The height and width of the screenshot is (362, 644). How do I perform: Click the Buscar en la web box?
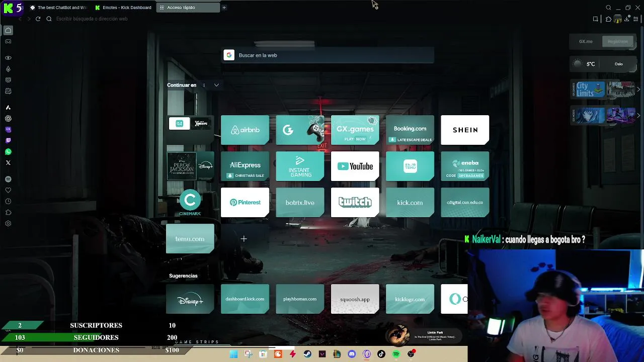[x=328, y=55]
